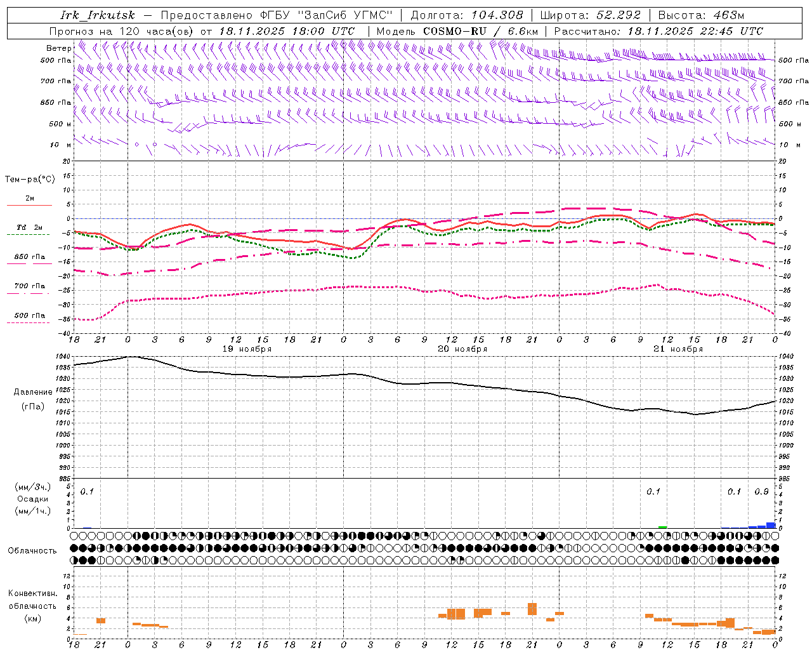Screen dimensions: 812x650
Task: Click the '700 гПа' temperature legend entry
Action: coord(30,286)
